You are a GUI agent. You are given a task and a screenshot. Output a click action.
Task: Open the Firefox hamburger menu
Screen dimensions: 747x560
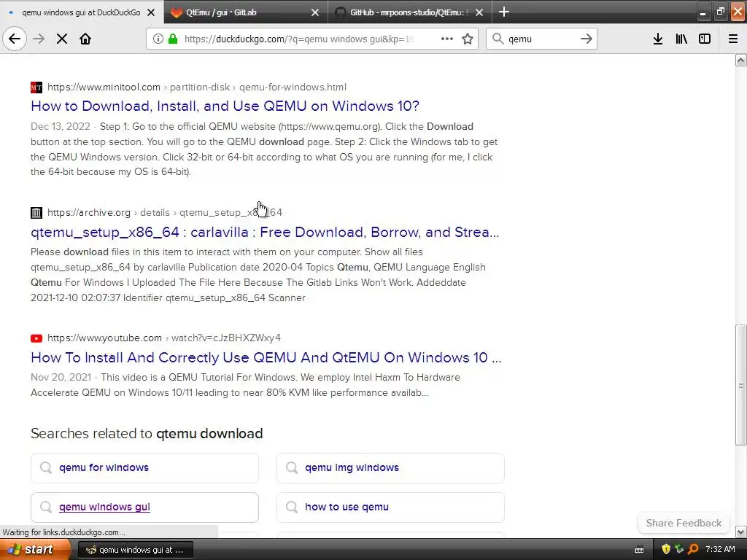[x=733, y=39]
